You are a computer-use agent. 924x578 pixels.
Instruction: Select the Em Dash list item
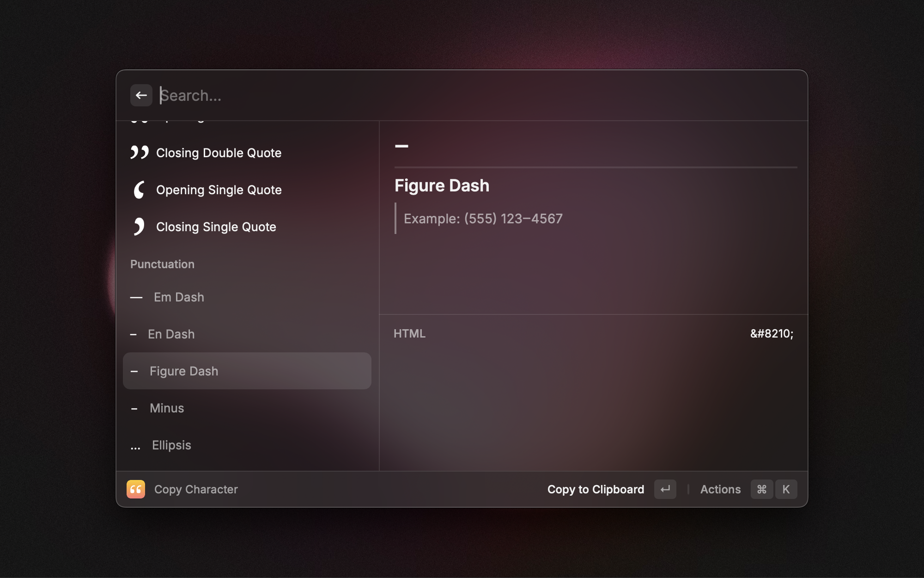click(x=179, y=297)
